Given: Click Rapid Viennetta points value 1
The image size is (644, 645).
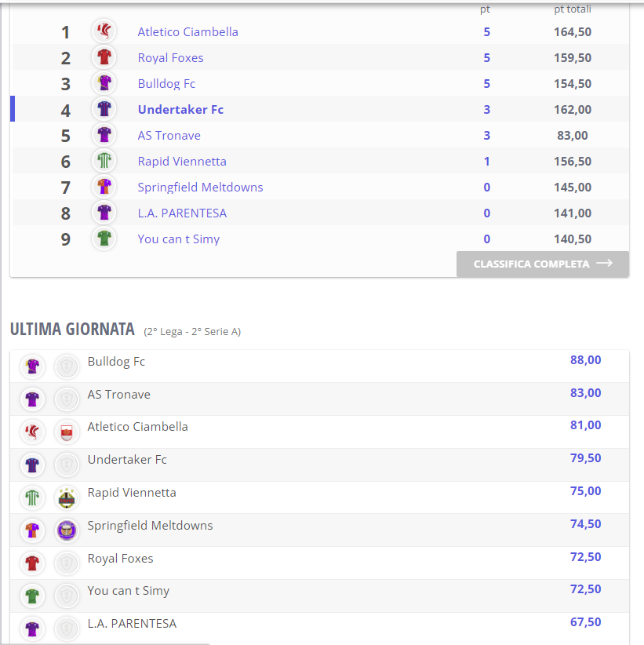Looking at the screenshot, I should [487, 162].
